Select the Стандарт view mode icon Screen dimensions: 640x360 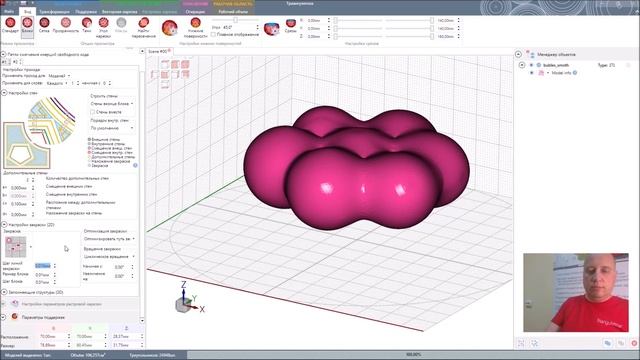coord(10,23)
